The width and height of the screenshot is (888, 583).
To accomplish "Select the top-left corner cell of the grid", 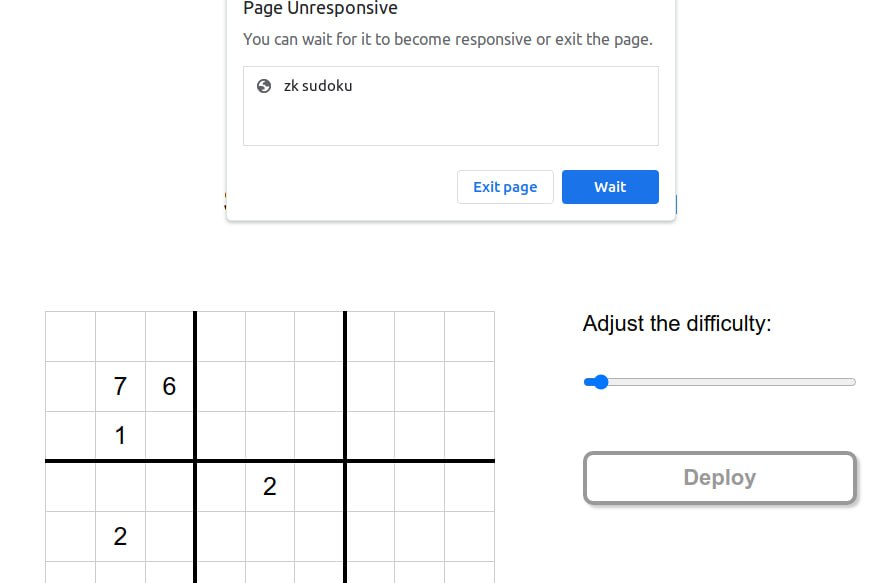I will click(x=70, y=336).
